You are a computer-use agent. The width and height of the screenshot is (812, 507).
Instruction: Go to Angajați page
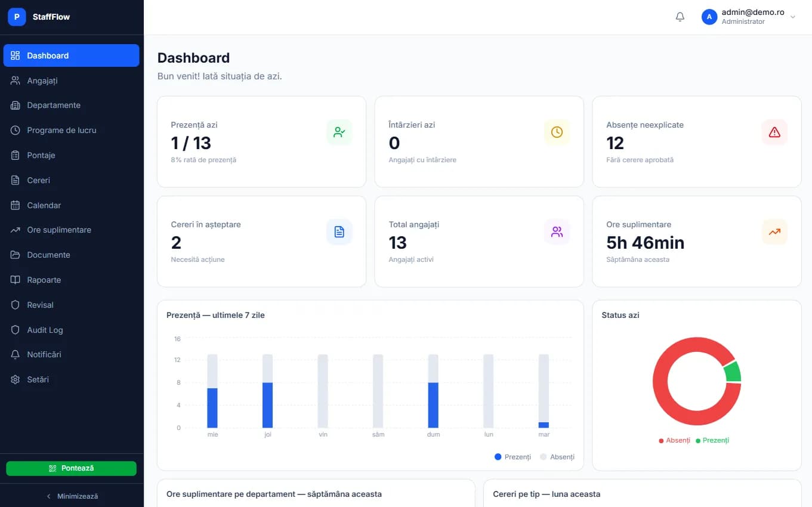[72, 81]
